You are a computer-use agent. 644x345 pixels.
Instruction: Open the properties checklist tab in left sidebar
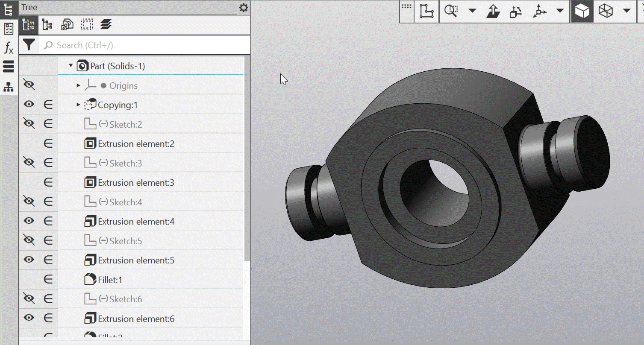(9, 29)
